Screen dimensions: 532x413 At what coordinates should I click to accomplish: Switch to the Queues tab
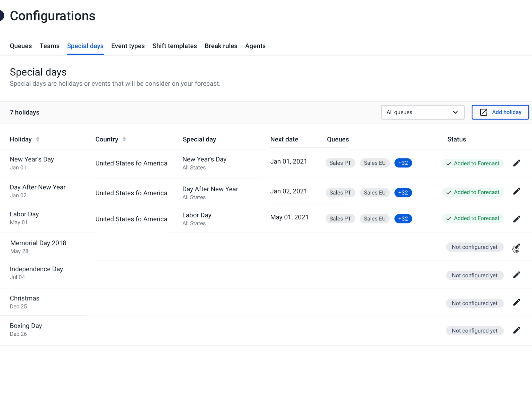tap(21, 46)
